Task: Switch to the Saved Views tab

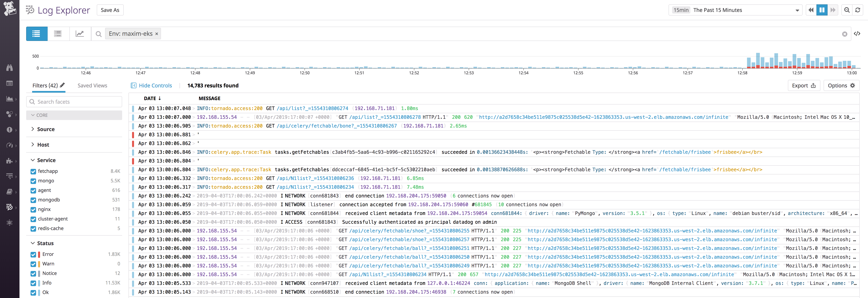Action: coord(92,85)
